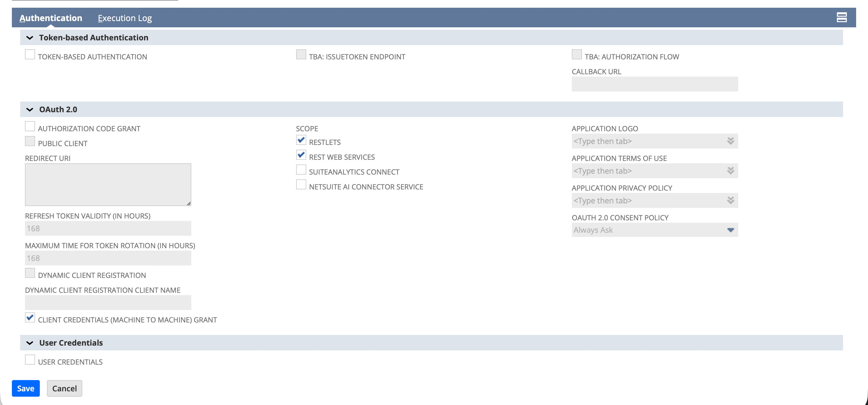The height and width of the screenshot is (405, 868).
Task: Collapse the Token-based Authentication section
Action: (30, 38)
